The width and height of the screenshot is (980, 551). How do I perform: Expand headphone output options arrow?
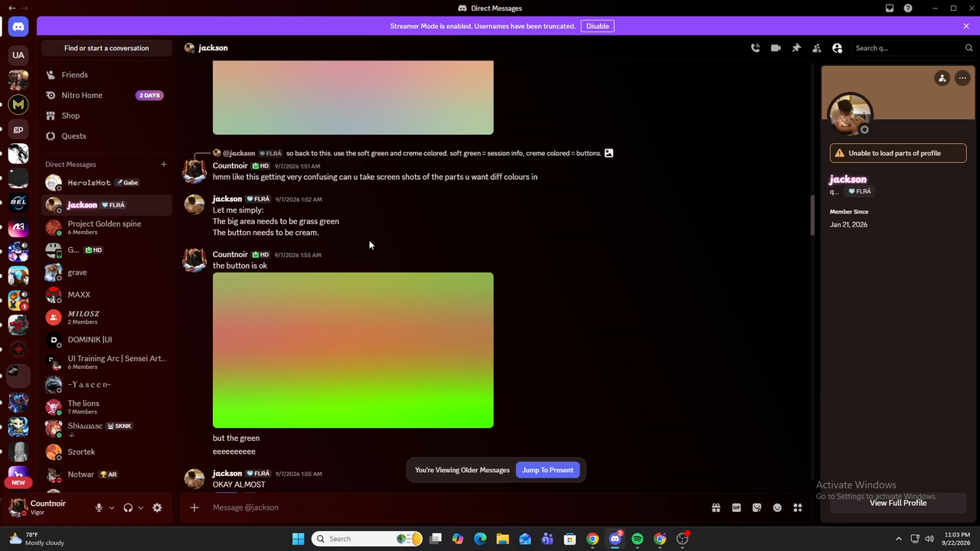click(141, 507)
